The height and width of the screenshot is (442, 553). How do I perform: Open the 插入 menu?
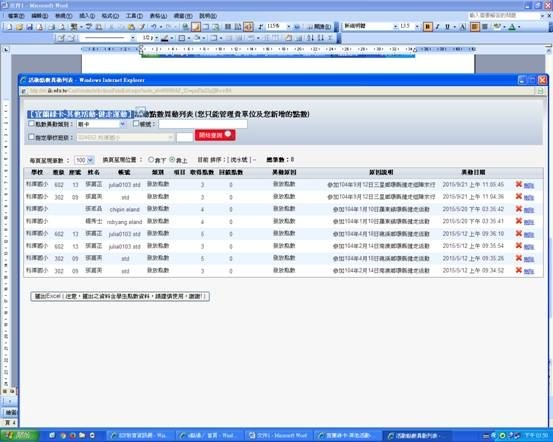pos(87,16)
